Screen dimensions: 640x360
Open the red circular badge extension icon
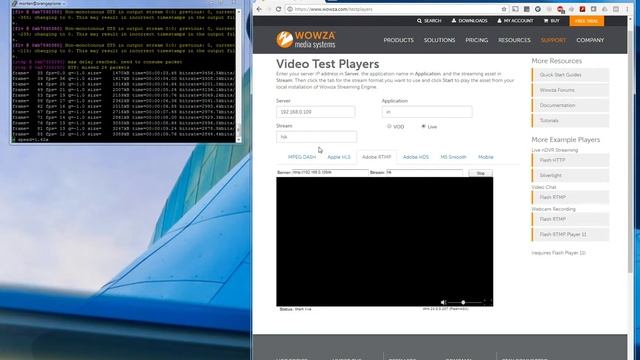[x=560, y=9]
